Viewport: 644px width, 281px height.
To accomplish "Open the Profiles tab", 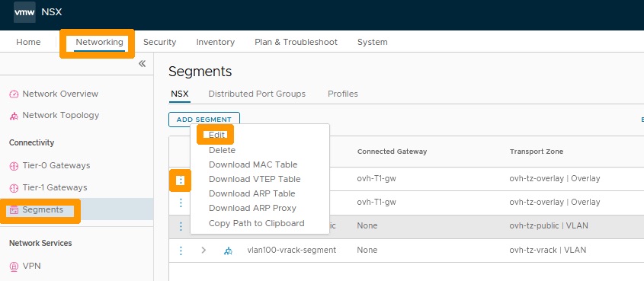I will click(x=343, y=94).
